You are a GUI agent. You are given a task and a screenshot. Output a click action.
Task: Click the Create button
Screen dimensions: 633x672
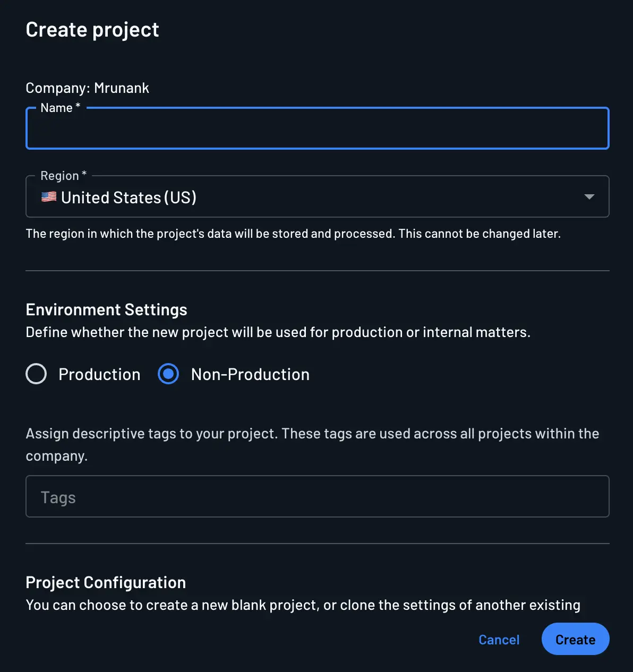click(575, 639)
